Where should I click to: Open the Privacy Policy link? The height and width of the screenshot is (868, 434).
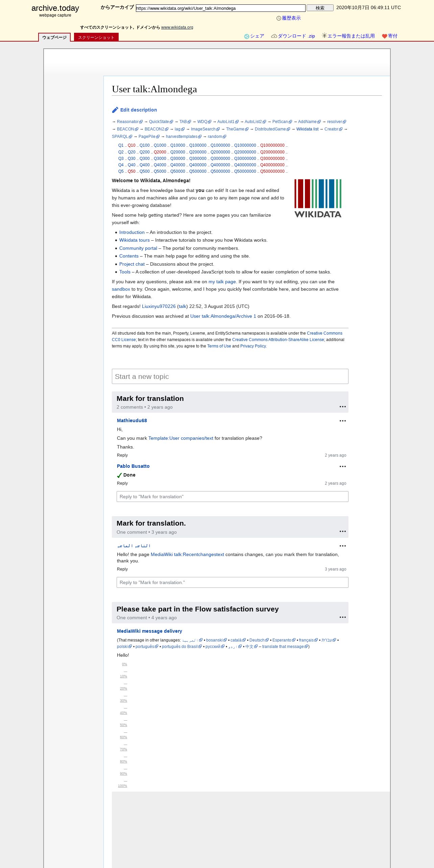coord(253,346)
